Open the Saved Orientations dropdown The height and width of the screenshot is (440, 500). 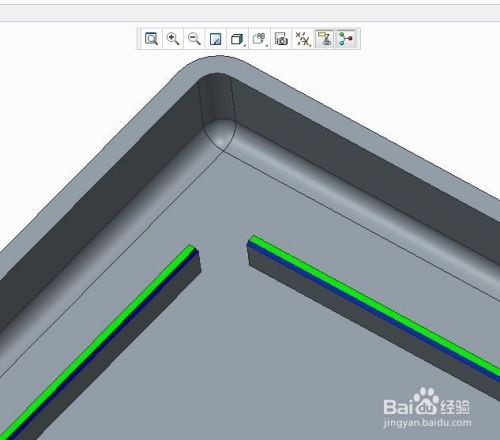259,39
